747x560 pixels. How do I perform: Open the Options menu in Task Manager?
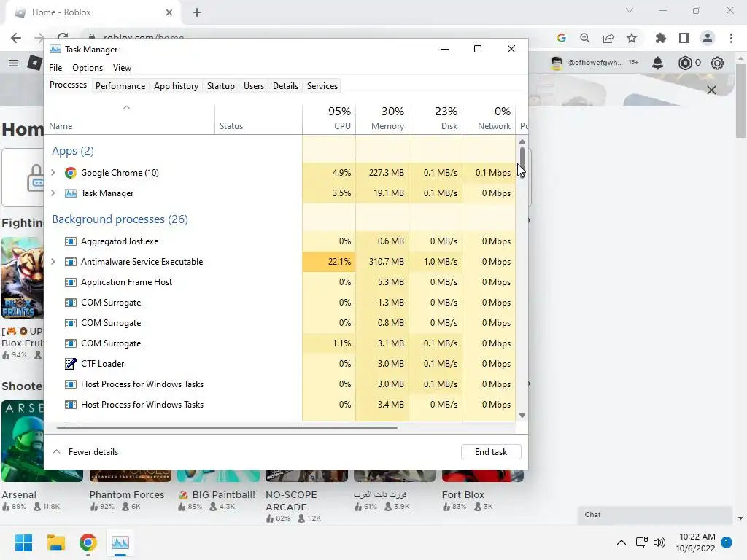88,68
